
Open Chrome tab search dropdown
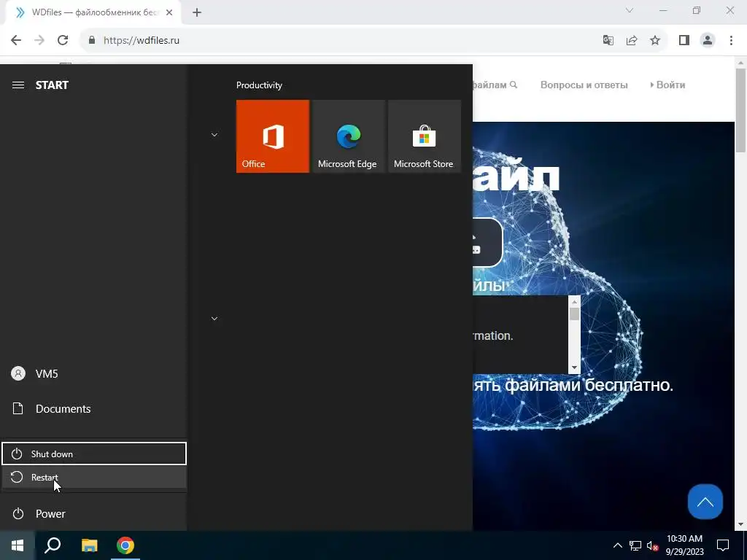(x=630, y=10)
